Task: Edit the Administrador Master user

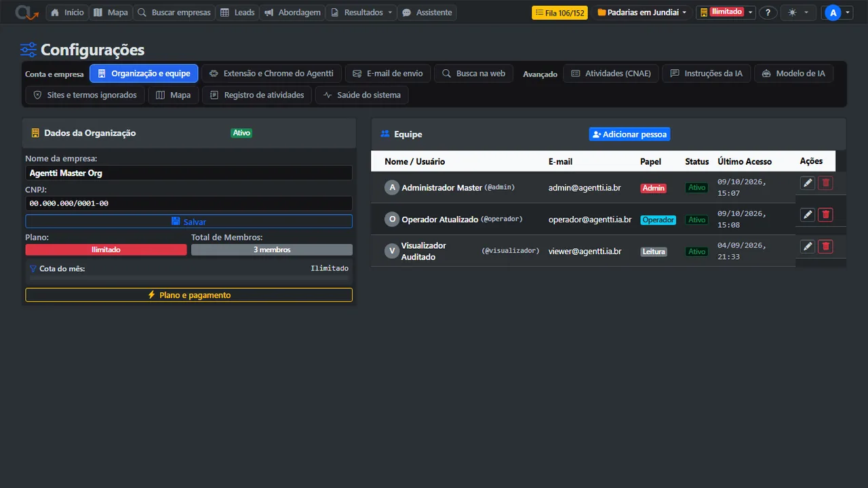Action: point(807,183)
